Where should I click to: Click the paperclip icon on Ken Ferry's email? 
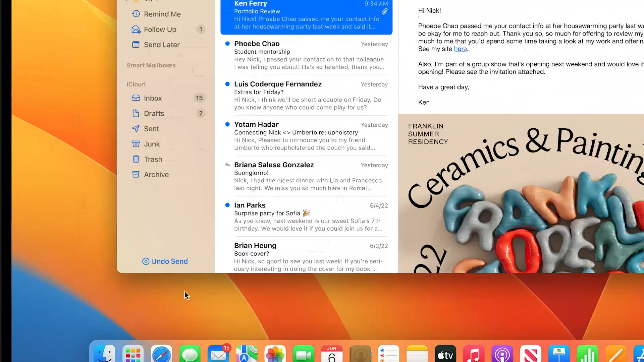[x=385, y=11]
